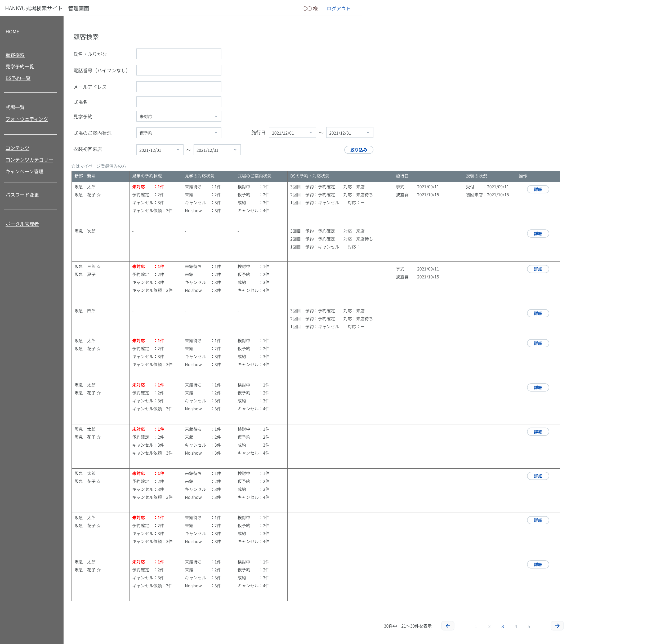Viewport: 665px width, 644px height.
Task: Open パスワード変更 in the sidebar
Action: [x=22, y=195]
